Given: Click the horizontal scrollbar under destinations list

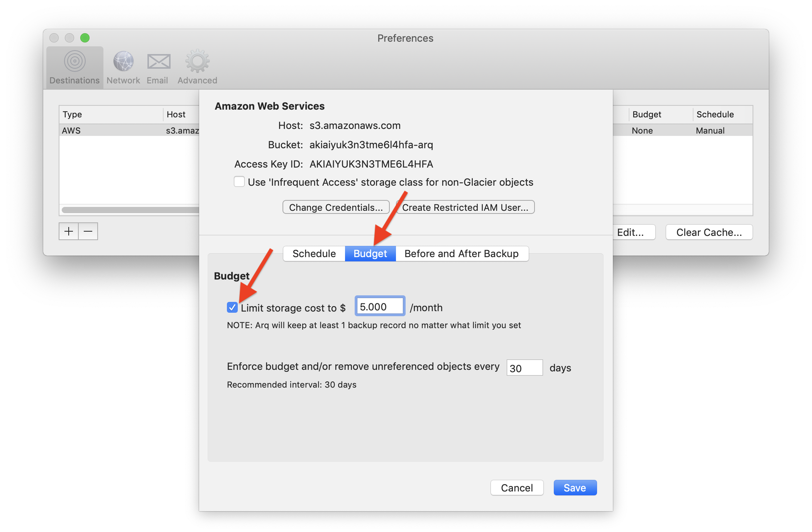Looking at the screenshot, I should (130, 210).
